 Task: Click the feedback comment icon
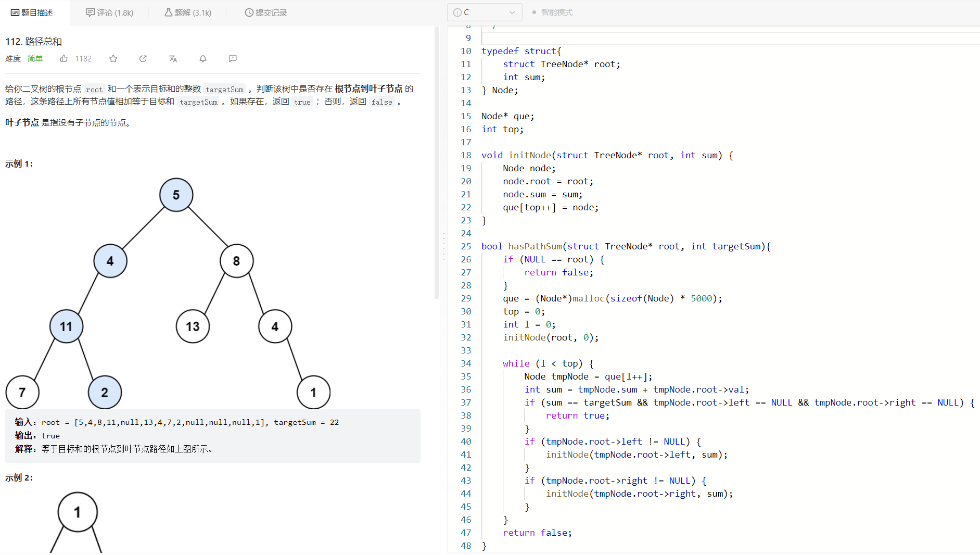[x=233, y=58]
